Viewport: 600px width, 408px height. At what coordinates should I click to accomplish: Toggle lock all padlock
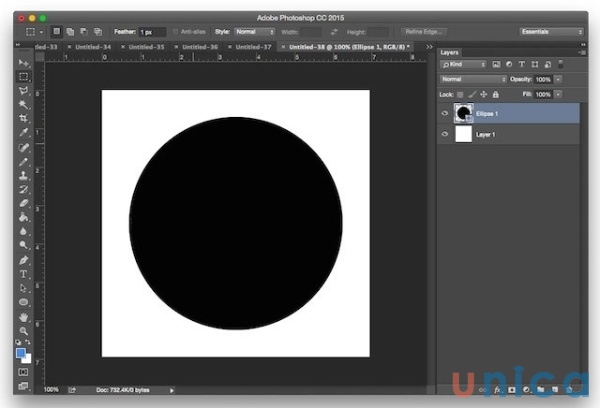(496, 94)
